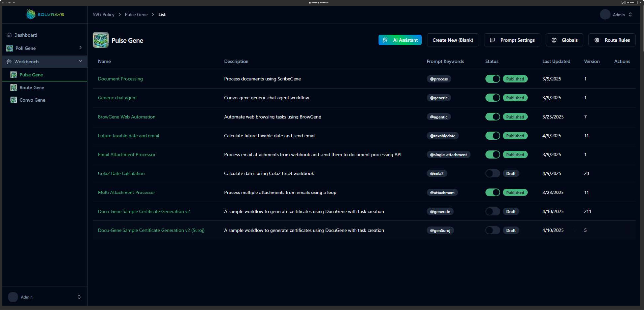Click Pulse Gene breadcrumb

coord(136,14)
